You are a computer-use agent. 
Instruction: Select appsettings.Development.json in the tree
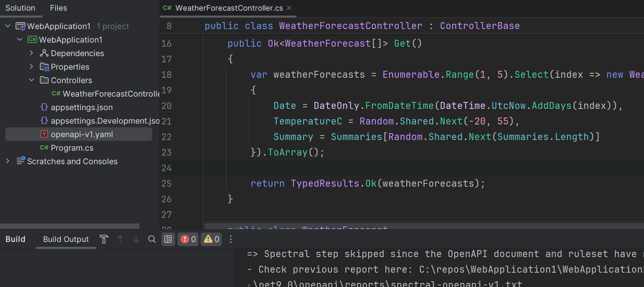(105, 121)
